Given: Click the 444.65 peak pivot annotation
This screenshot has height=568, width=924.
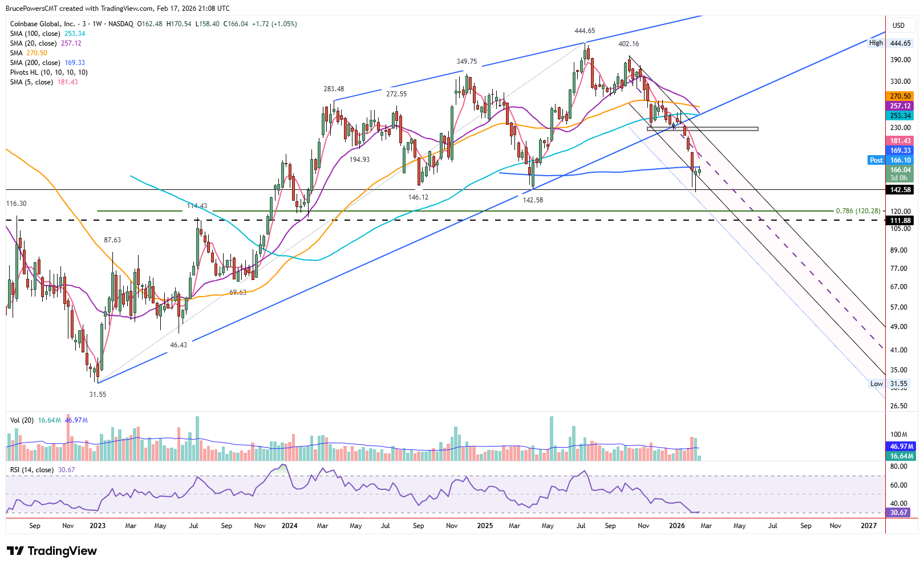Looking at the screenshot, I should coord(585,31).
